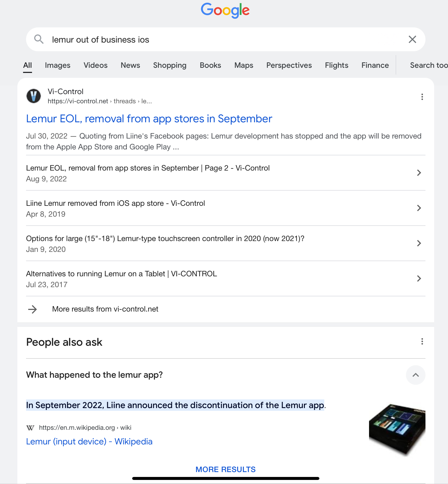
Task: Open Lemur (input device) Wikipedia link
Action: point(89,441)
